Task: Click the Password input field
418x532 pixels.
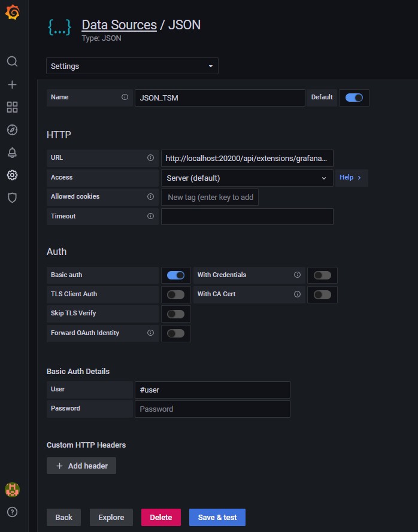Action: click(212, 409)
